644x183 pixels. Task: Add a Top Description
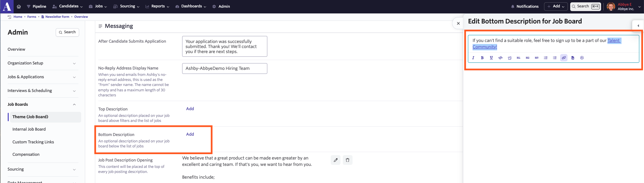pos(190,109)
